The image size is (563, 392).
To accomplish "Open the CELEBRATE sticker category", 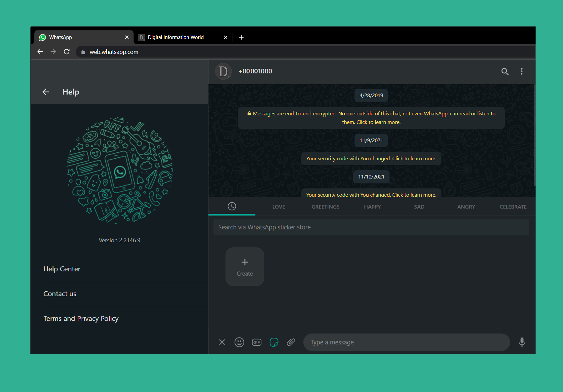I will 513,207.
